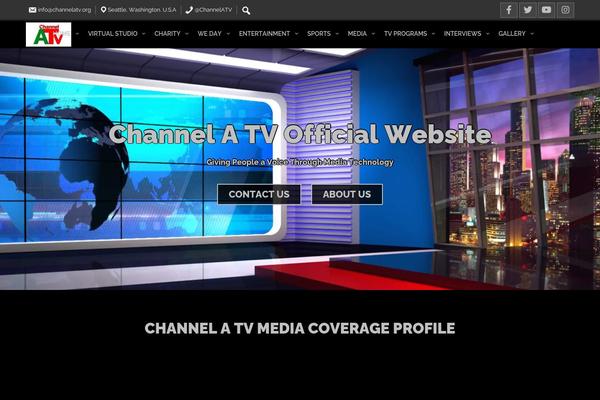Open the Sports menu
The height and width of the screenshot is (400, 600).
tap(319, 34)
